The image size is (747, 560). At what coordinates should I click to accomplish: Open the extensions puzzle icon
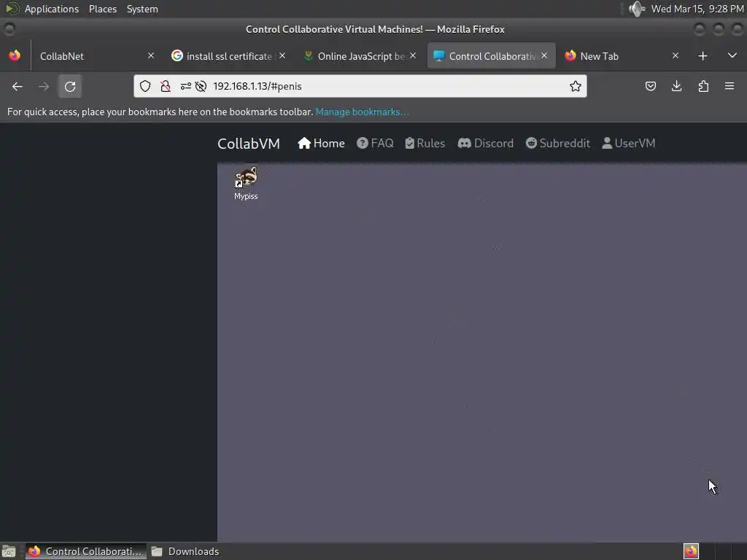pos(703,86)
